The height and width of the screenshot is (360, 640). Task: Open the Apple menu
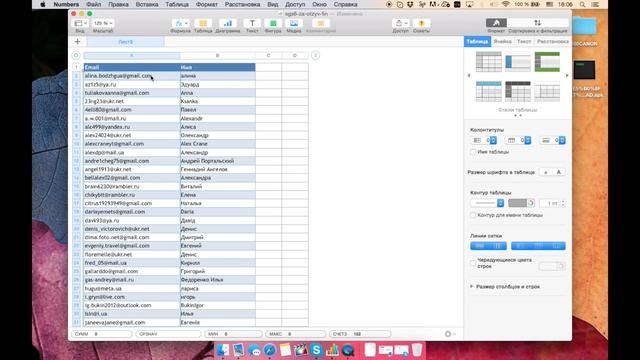(x=43, y=4)
